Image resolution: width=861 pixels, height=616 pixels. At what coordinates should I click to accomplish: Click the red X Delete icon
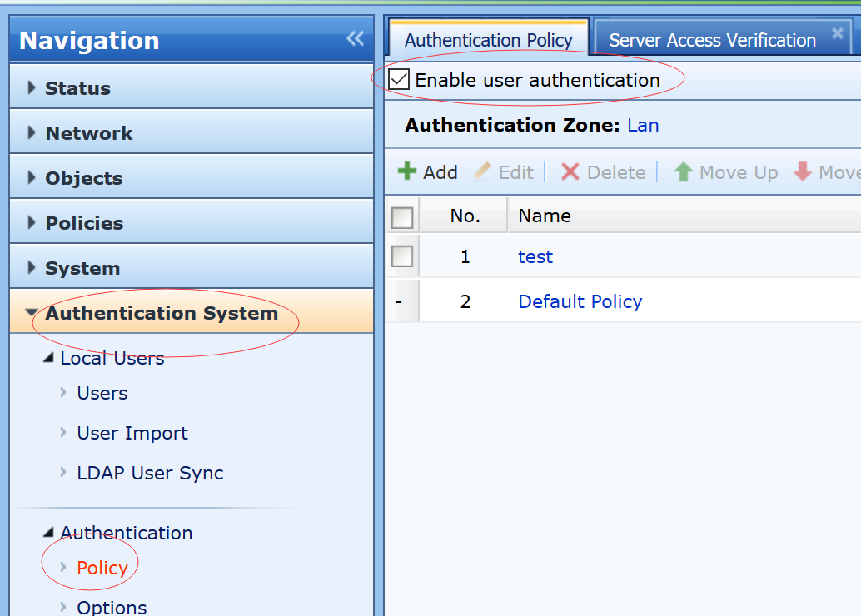coord(570,172)
